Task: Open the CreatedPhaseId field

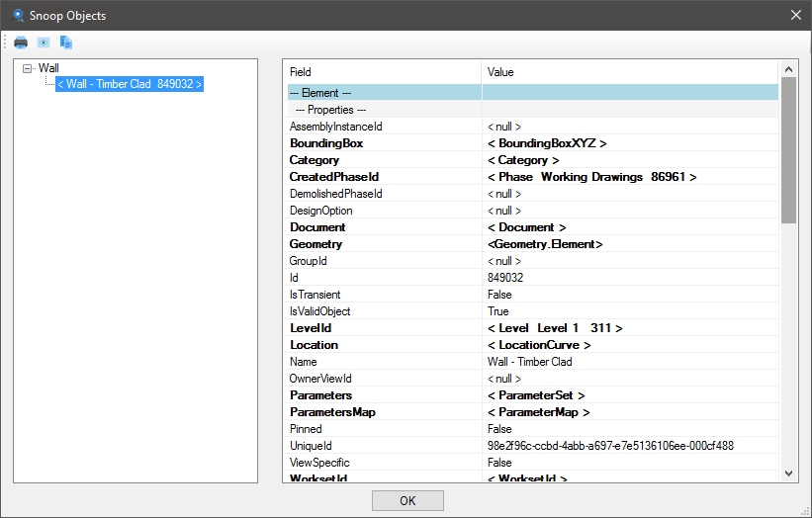Action: click(334, 177)
